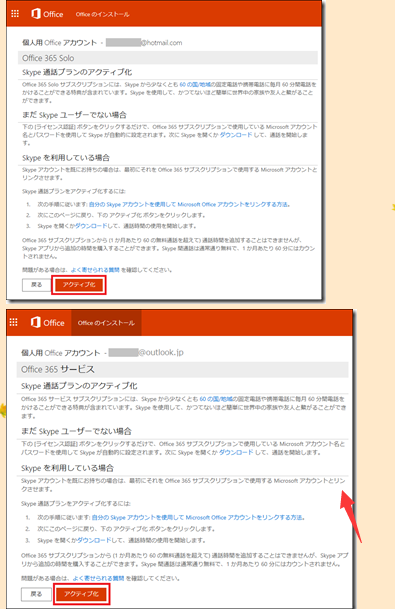Viewport: 395px width, 609px height.
Task: Open '60 の国/地域' link in bottom window
Action: (216, 399)
